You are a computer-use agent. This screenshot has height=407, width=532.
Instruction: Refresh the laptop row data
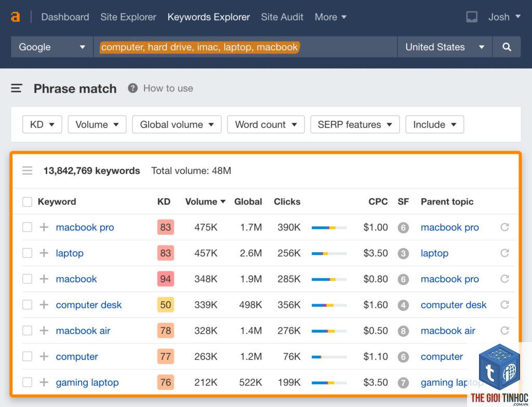pyautogui.click(x=504, y=253)
